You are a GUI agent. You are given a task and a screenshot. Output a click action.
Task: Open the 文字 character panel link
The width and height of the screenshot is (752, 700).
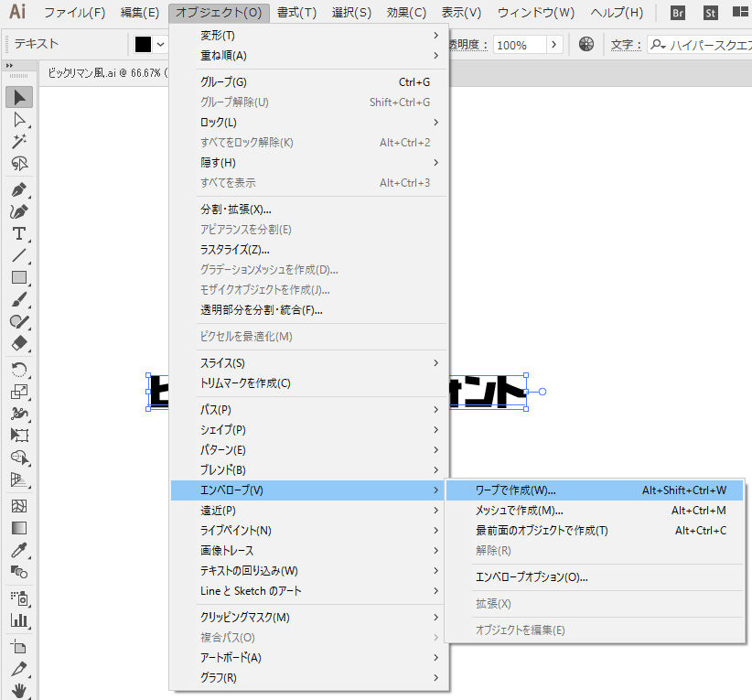[x=626, y=45]
